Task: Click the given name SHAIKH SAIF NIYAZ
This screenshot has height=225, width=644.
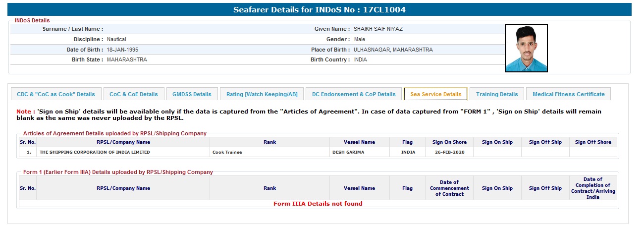Action: [378, 29]
